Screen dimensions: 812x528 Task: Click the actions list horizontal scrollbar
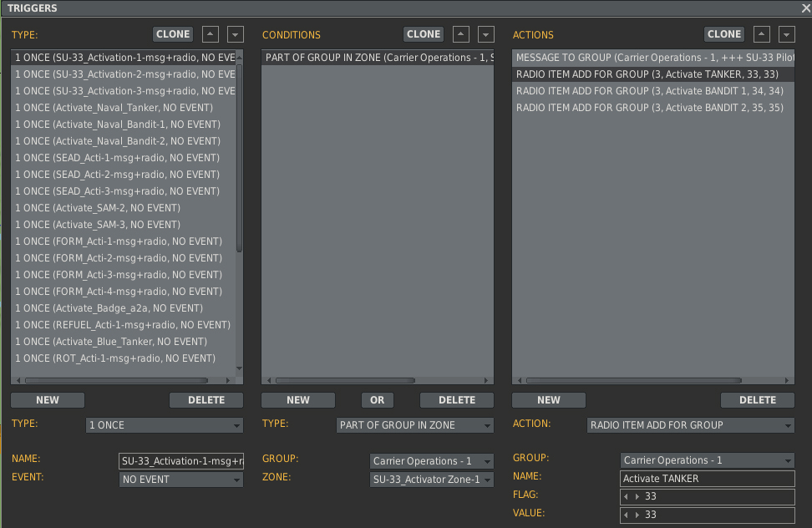[634, 380]
